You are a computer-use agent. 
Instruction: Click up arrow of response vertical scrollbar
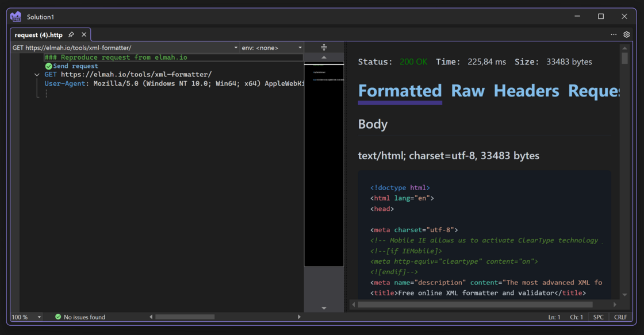(x=624, y=48)
